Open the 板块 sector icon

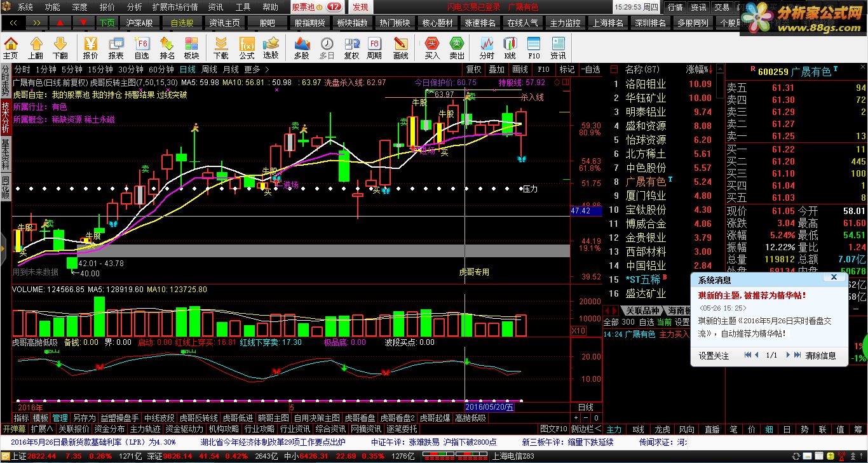pos(191,48)
